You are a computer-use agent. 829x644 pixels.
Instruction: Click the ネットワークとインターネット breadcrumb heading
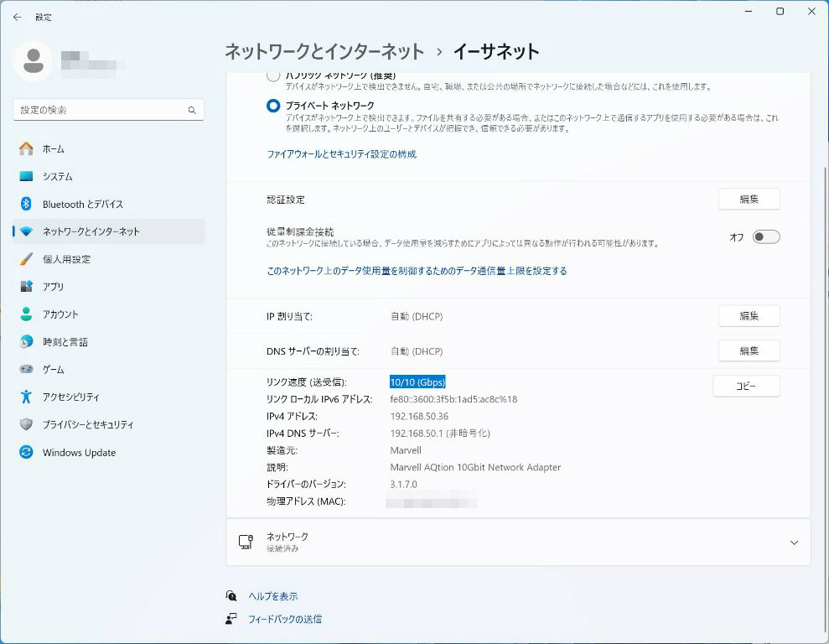[x=324, y=52]
